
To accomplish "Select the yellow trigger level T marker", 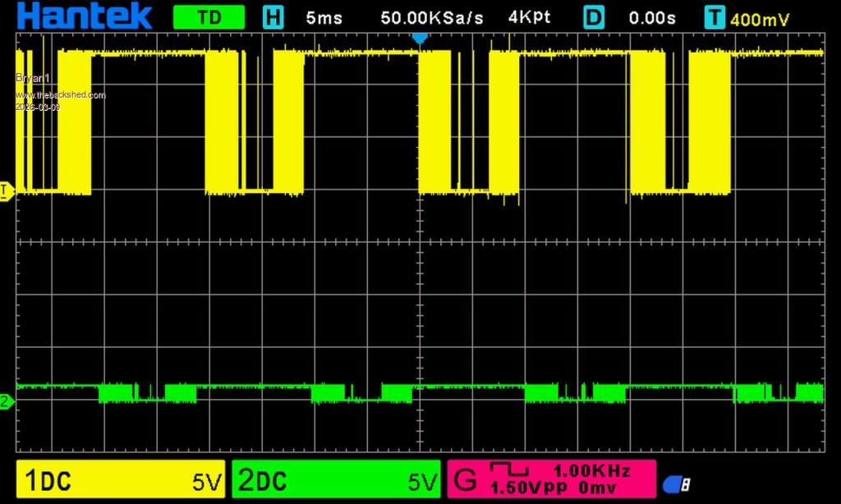I will pos(6,190).
